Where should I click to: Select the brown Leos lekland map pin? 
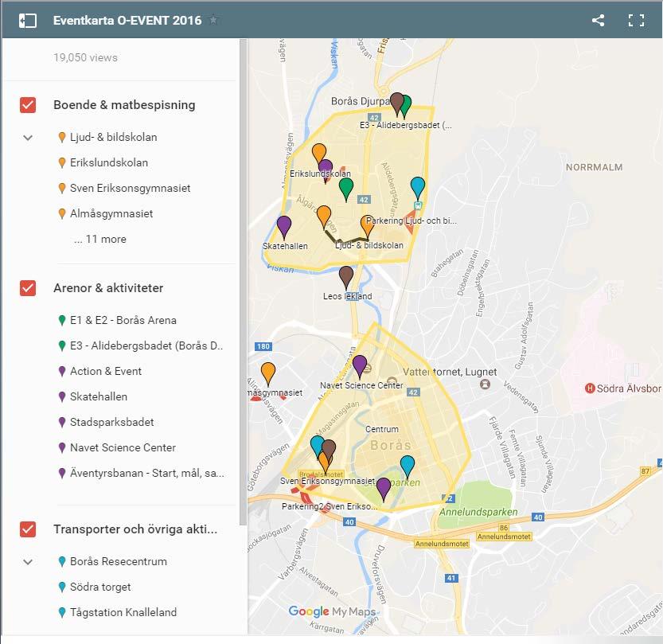pyautogui.click(x=346, y=278)
